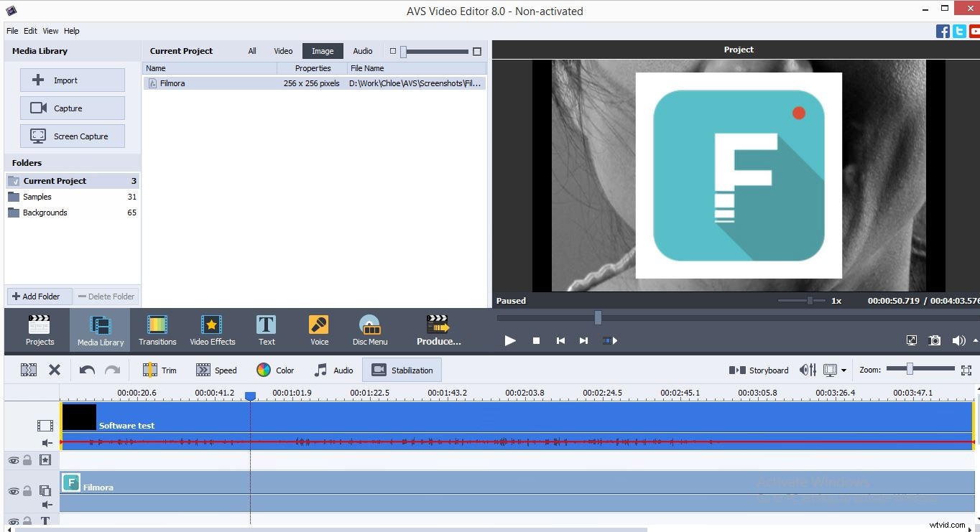Select the Stabilization tool

click(x=402, y=370)
